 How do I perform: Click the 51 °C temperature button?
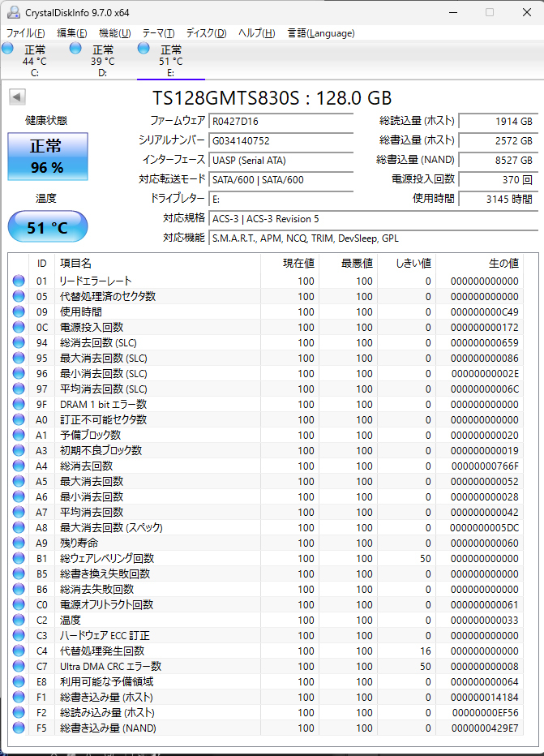(48, 226)
